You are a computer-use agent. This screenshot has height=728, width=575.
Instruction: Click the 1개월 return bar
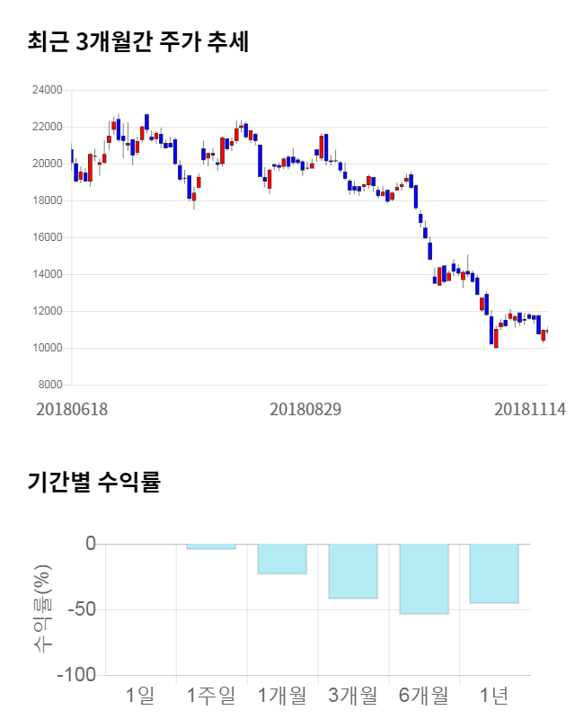282,558
